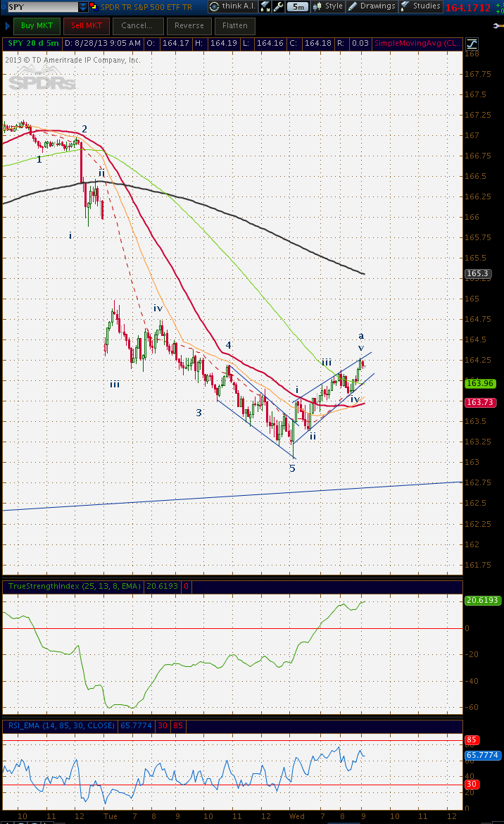Expand the order buttons bar arrow
The width and height of the screenshot is (504, 824).
[7, 26]
